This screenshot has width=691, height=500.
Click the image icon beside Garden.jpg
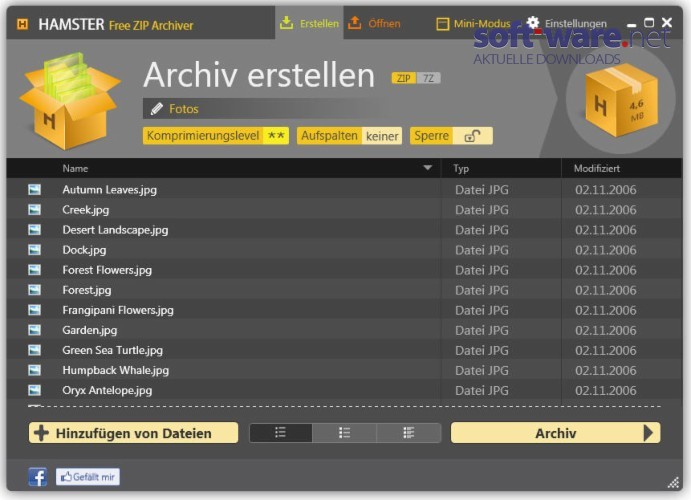point(34,330)
